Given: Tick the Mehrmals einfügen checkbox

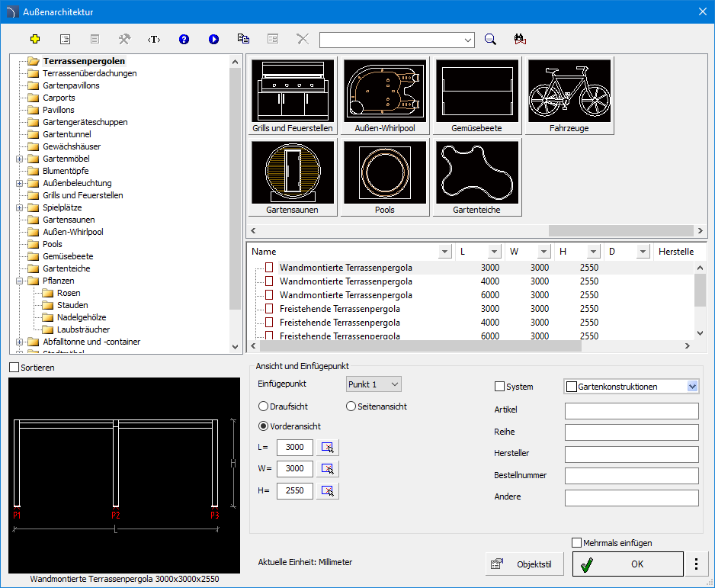Looking at the screenshot, I should 576,543.
